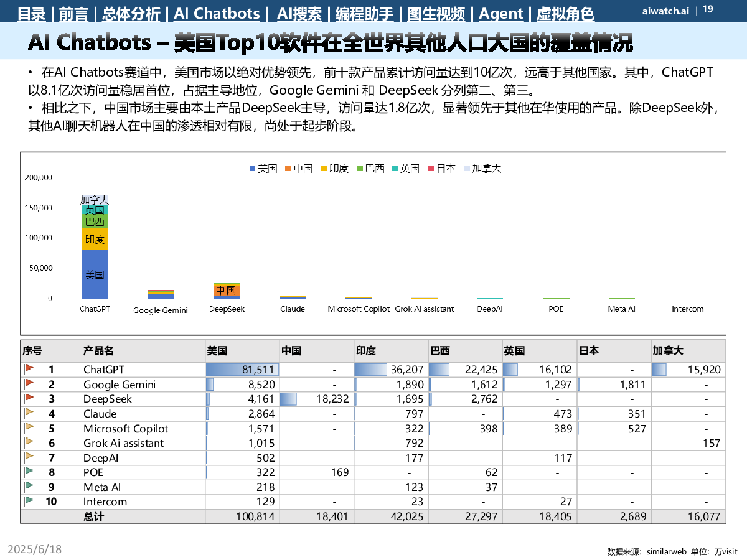Viewport: 747px width, 560px height.
Task: Select the total cell 42,025
Action: click(x=391, y=516)
